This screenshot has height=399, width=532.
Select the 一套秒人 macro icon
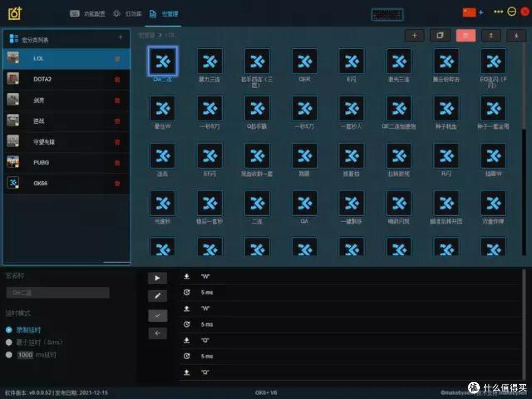point(352,108)
